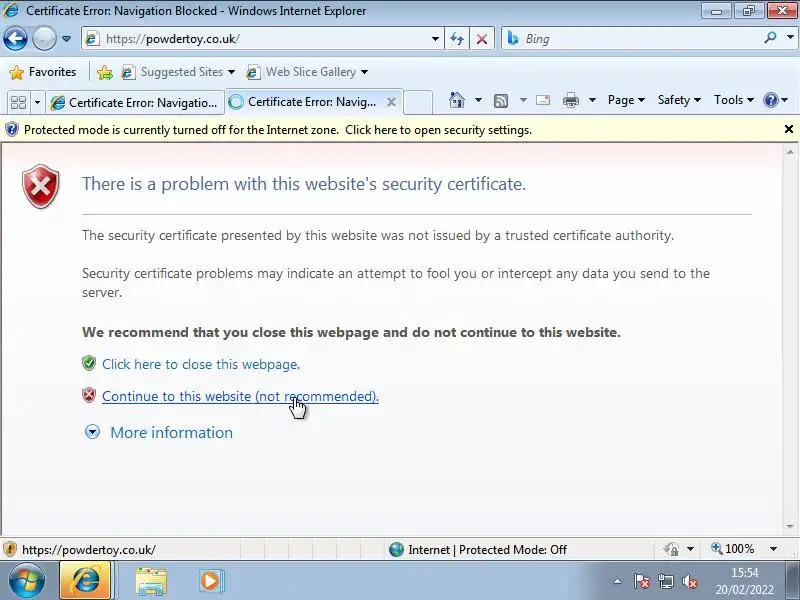Screen dimensions: 800x600
Task: Expand the address bar autocomplete dropdown
Action: tap(435, 39)
